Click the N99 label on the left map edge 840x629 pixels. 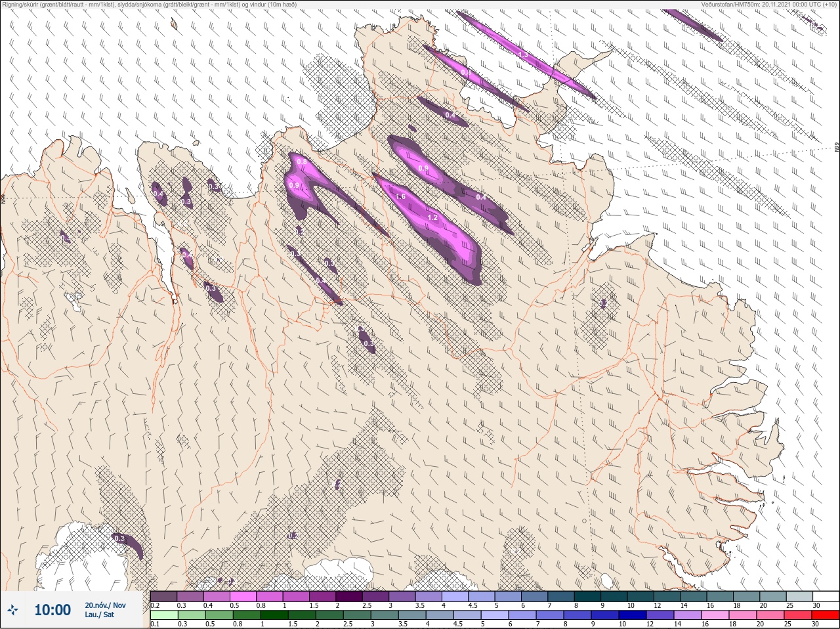coord(3,199)
